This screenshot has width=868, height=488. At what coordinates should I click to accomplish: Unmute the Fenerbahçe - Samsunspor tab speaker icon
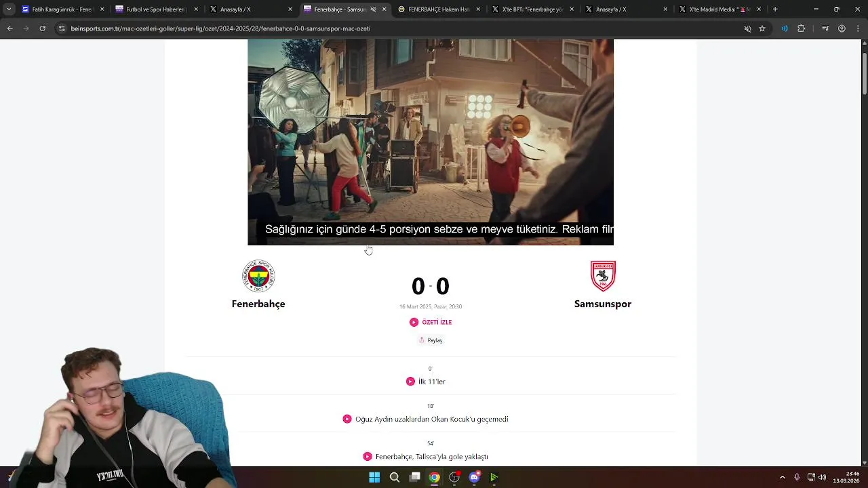tap(373, 9)
